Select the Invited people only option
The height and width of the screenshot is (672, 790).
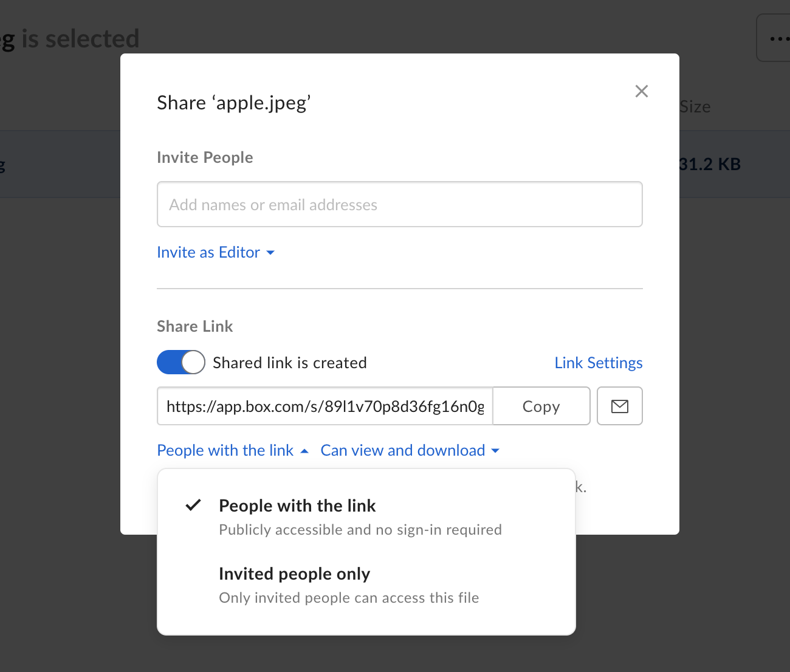pos(294,574)
